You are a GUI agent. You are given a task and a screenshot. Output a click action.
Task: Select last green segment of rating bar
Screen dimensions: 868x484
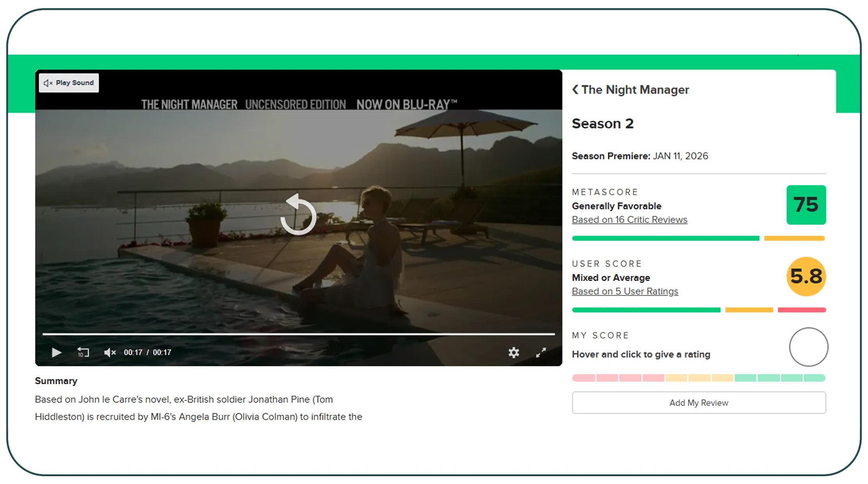(815, 378)
